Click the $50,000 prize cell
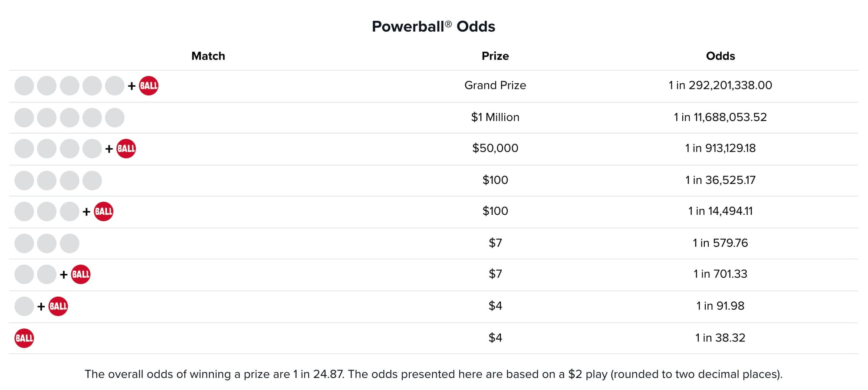Image resolution: width=868 pixels, height=390 pixels. [495, 148]
